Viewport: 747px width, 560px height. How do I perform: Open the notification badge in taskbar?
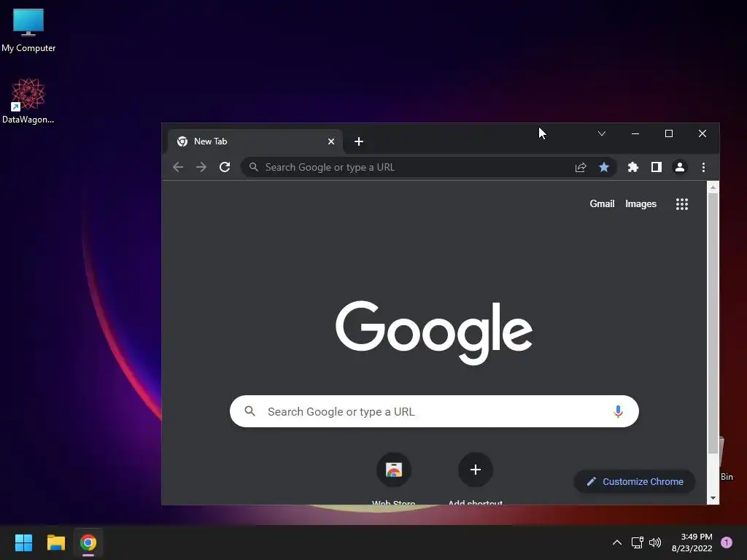point(727,542)
